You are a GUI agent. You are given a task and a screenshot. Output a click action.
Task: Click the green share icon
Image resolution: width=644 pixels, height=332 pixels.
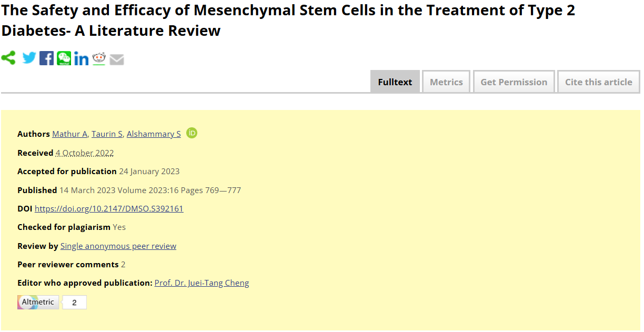coord(8,58)
